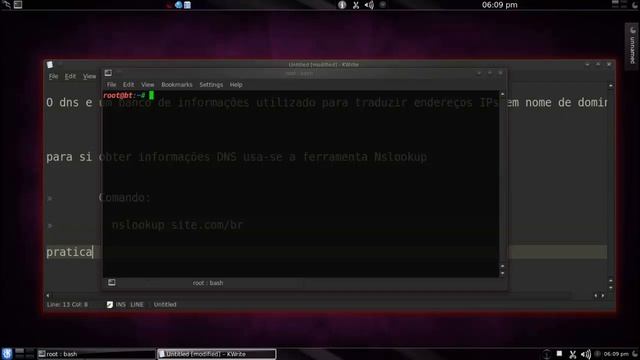Click KWrite horizontal scrollbar left arrow

click(x=48, y=296)
